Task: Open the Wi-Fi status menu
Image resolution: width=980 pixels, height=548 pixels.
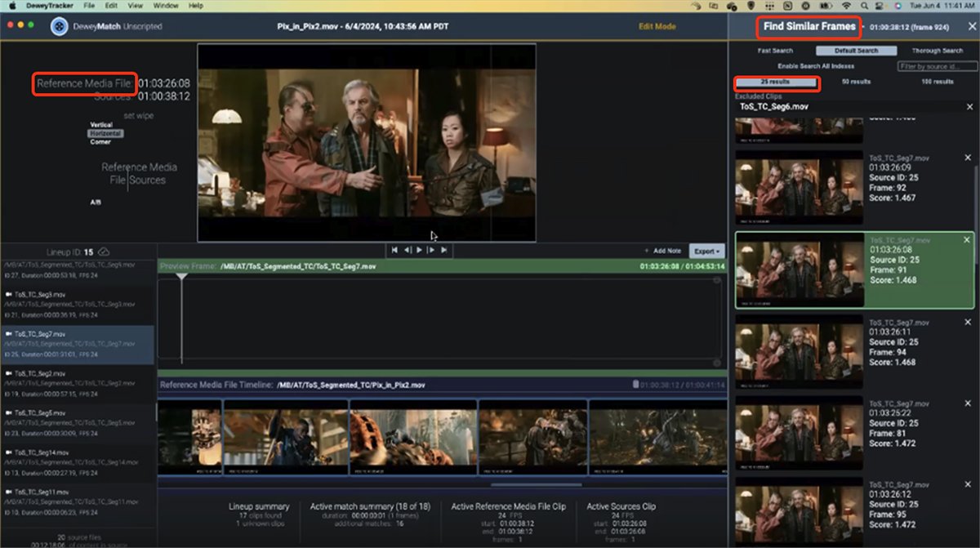Action: click(846, 6)
